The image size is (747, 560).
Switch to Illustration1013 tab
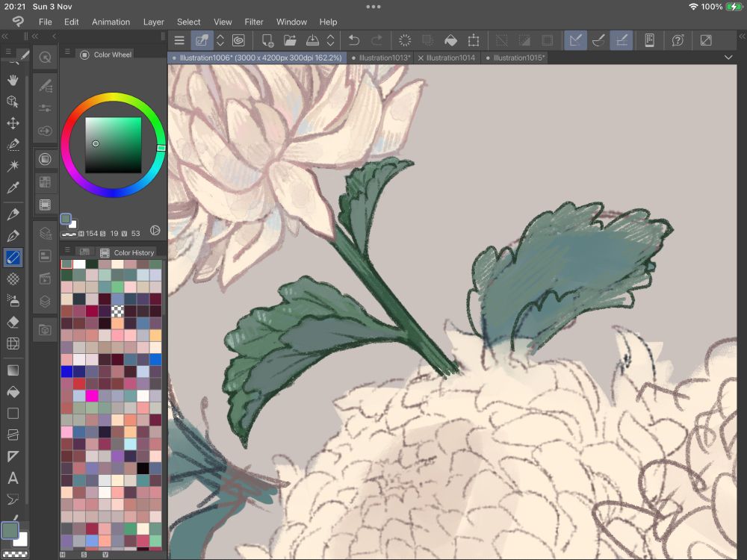tap(381, 57)
